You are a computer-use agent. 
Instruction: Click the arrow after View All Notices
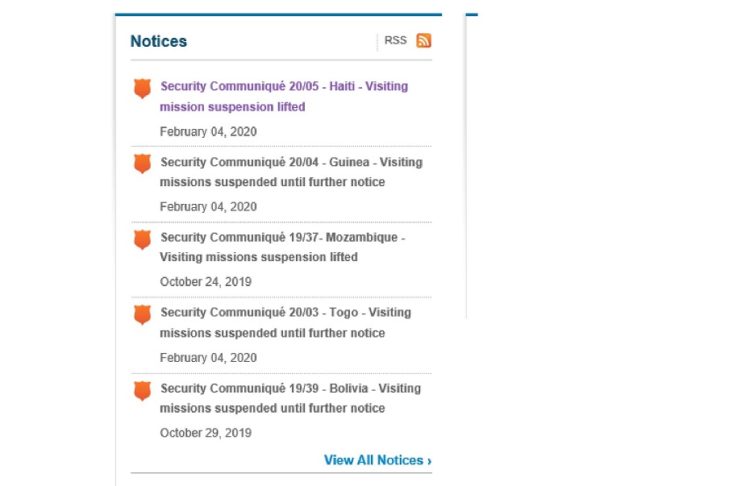point(429,461)
